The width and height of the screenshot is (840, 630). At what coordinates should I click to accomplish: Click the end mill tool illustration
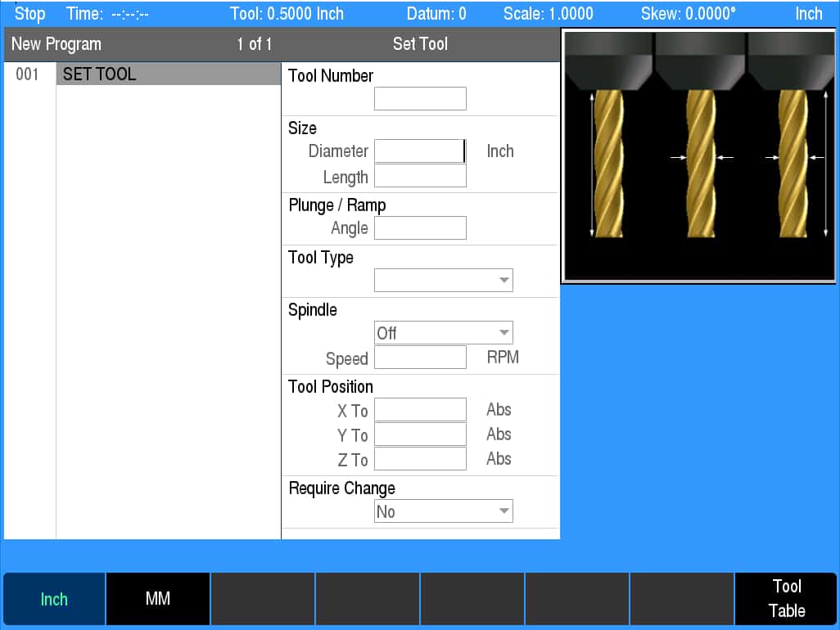click(699, 156)
